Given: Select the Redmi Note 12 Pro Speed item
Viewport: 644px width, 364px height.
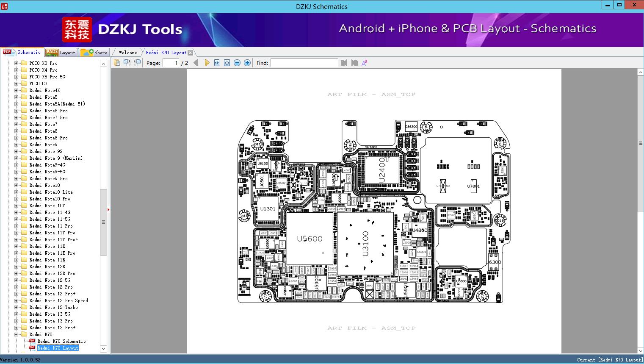Looking at the screenshot, I should click(x=59, y=300).
